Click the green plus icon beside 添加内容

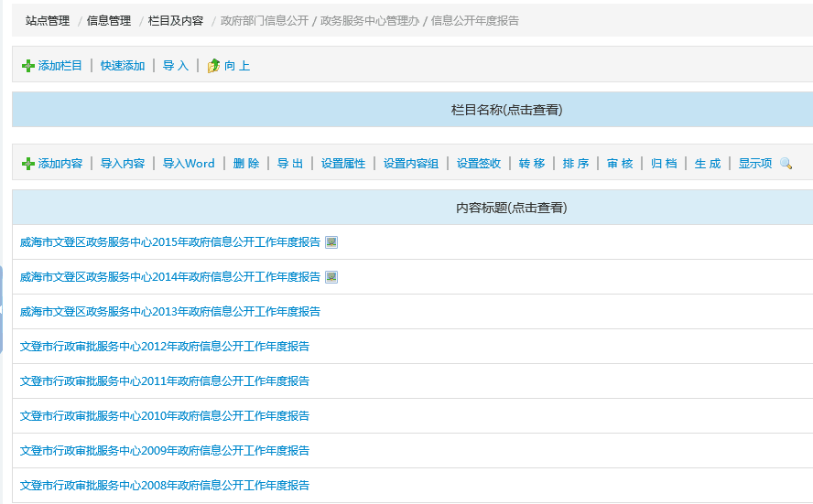coord(28,164)
